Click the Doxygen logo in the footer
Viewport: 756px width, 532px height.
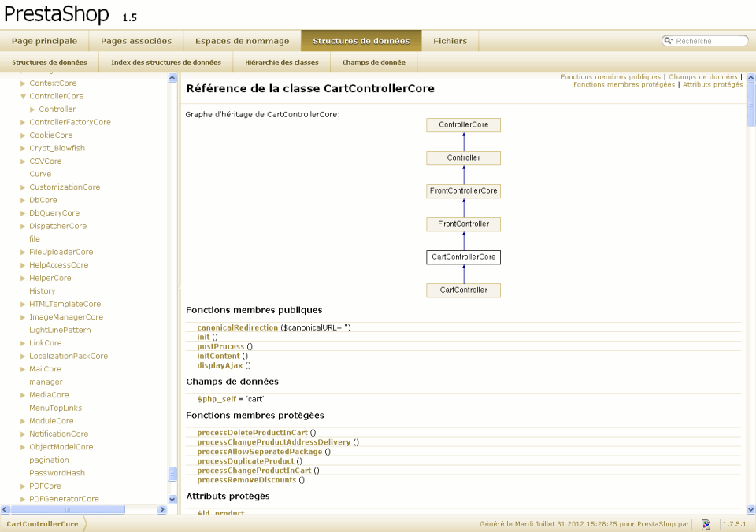pyautogui.click(x=706, y=524)
